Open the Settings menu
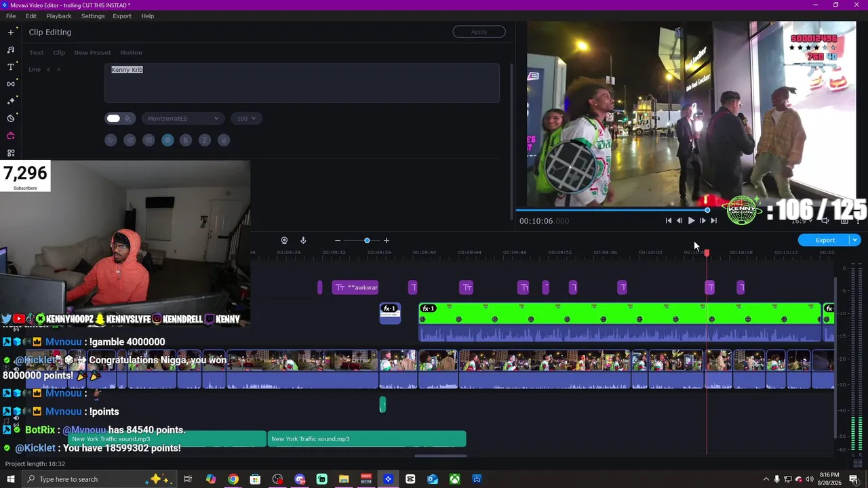The width and height of the screenshot is (868, 488). click(93, 16)
